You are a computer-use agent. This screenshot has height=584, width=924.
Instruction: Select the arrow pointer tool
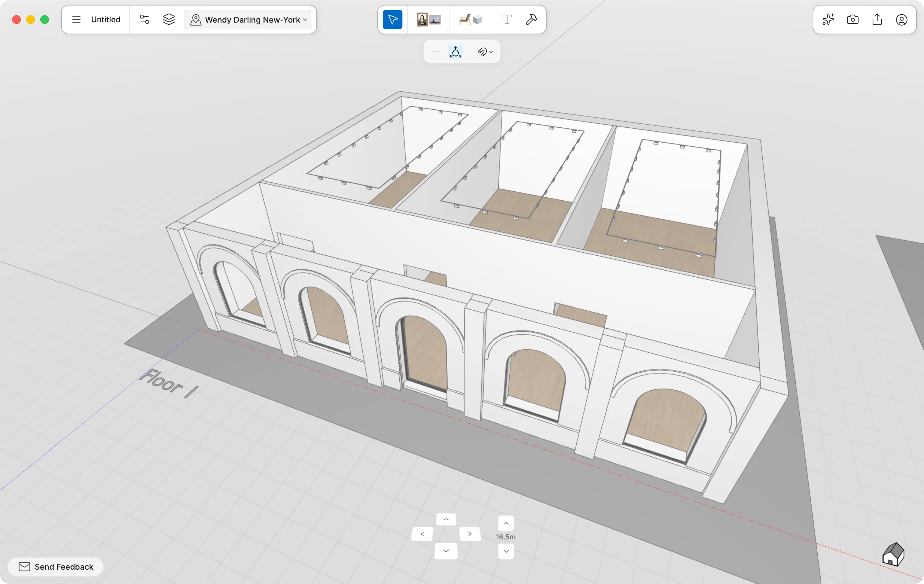393,20
